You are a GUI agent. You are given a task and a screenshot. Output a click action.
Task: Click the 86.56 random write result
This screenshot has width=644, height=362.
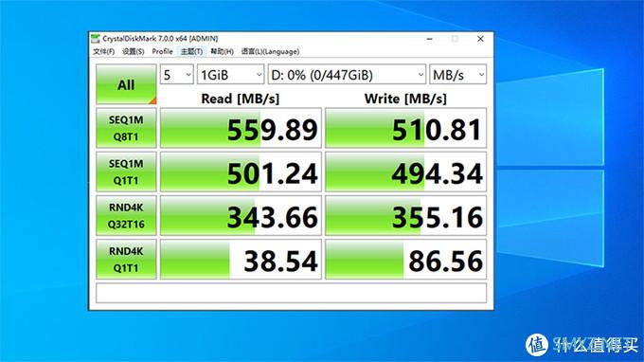point(405,260)
